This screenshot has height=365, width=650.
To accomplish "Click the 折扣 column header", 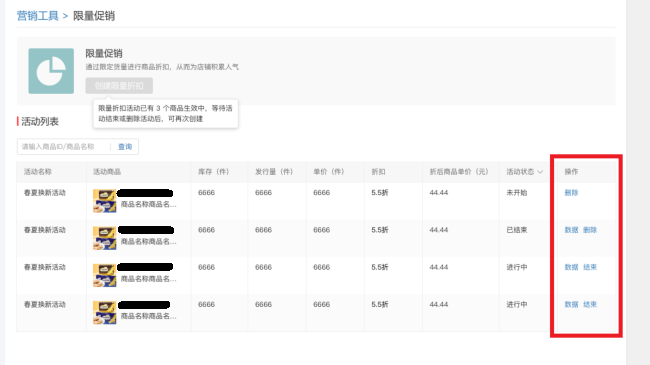I will point(378,171).
